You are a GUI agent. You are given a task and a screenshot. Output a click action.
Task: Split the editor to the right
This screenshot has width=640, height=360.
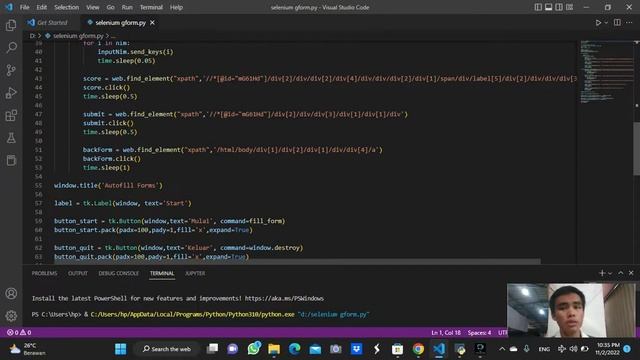click(617, 23)
